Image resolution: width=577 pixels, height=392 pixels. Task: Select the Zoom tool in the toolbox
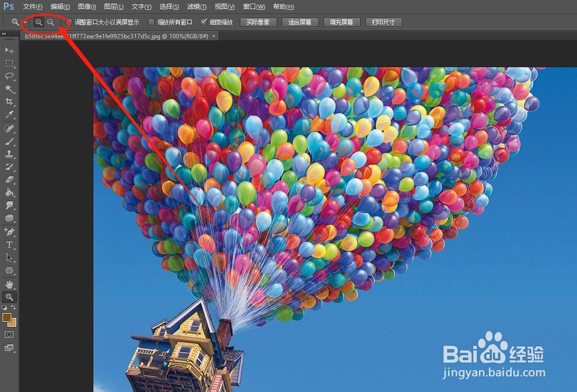click(9, 297)
